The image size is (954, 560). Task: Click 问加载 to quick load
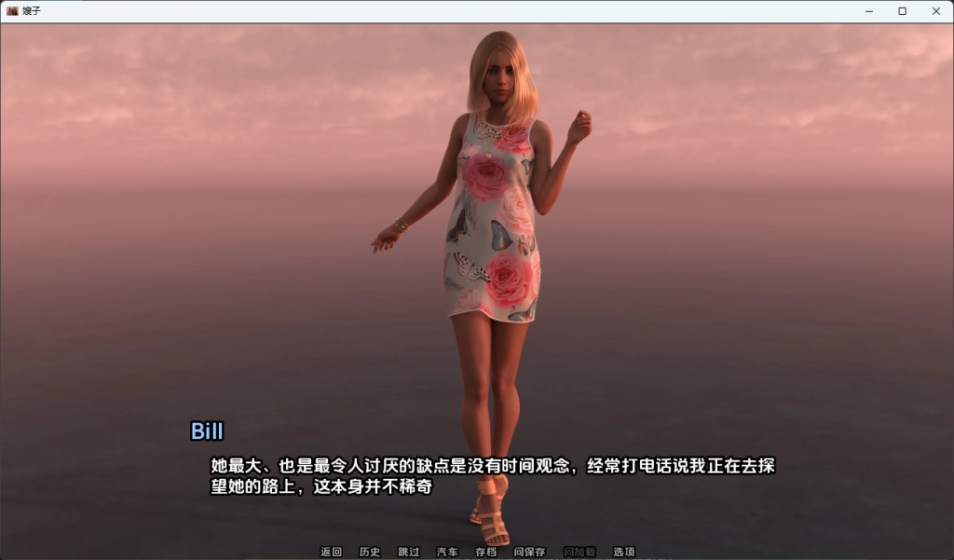579,552
